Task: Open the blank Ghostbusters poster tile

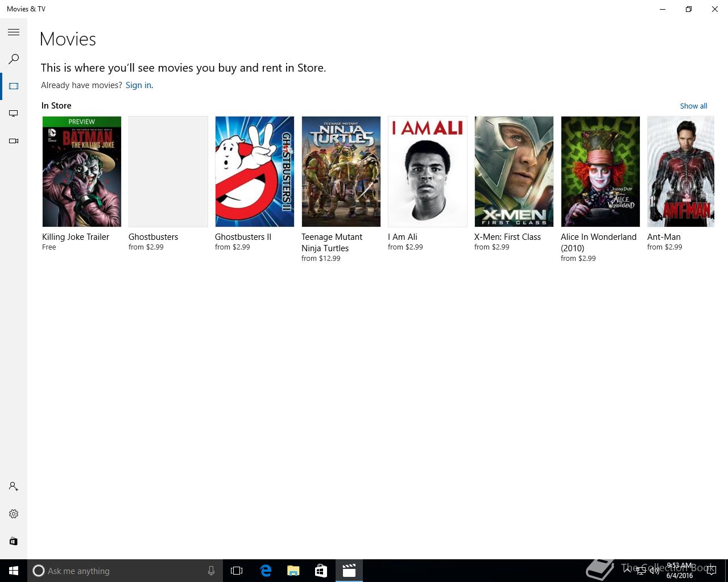Action: pos(168,172)
